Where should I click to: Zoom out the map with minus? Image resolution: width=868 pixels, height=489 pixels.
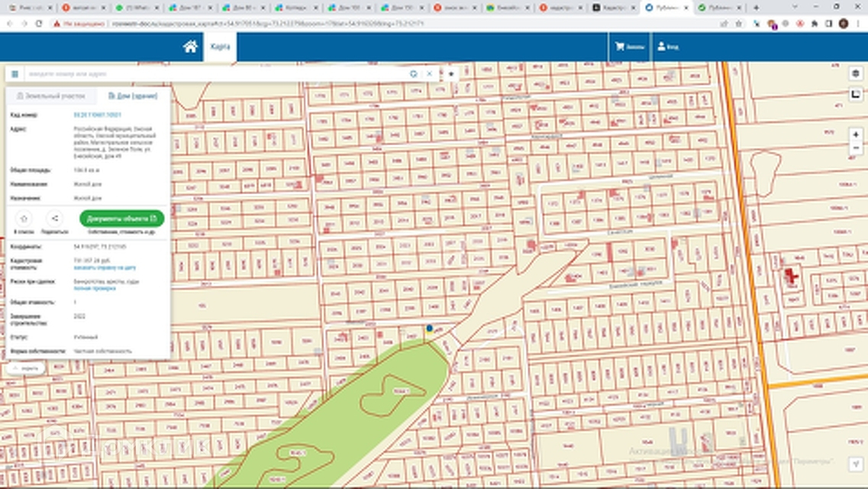[x=856, y=148]
